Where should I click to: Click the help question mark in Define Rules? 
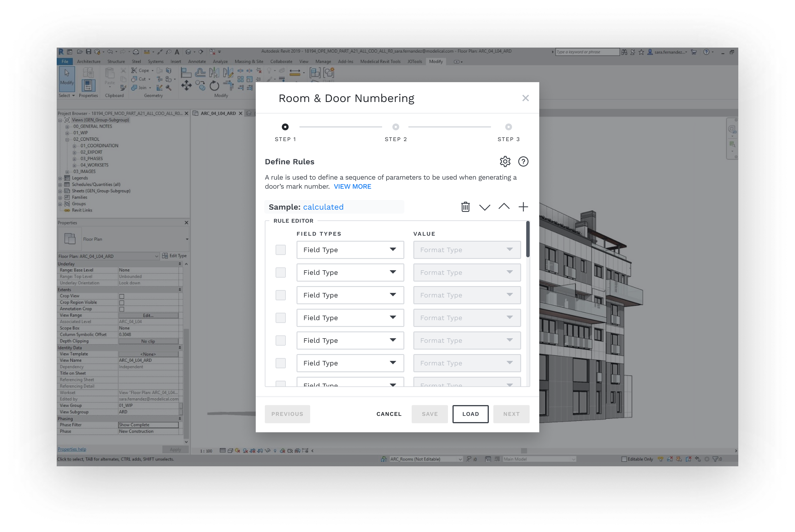point(523,161)
